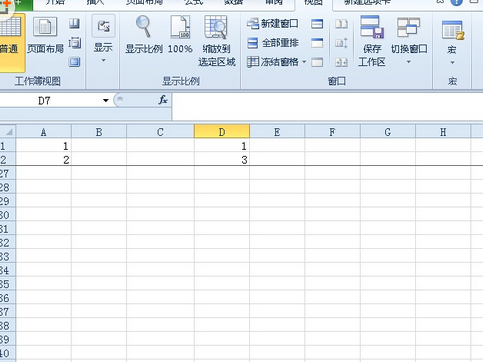Click the split window icon beside 新建窗口
Screen dimensions: 483x362
point(317,24)
